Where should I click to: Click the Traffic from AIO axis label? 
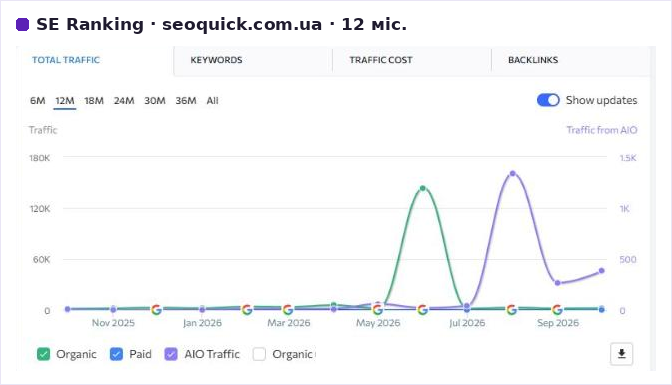tap(602, 130)
